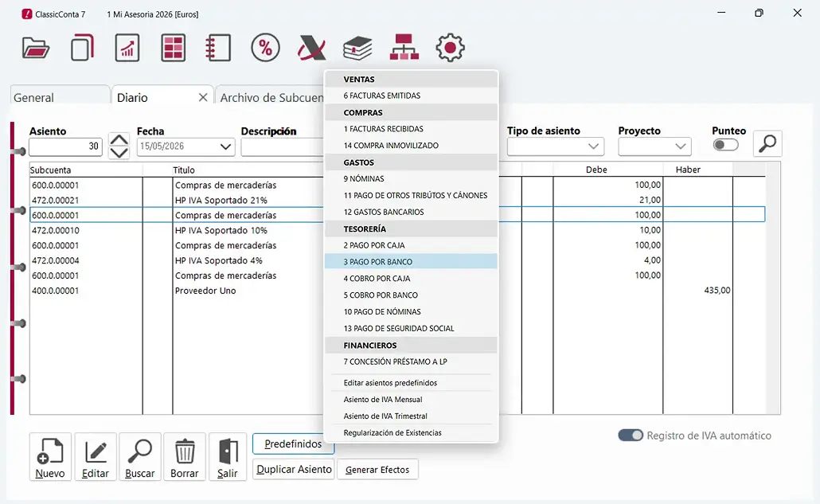Open the notebook diary toolbar icon
Screen dimensions: 820x504
[x=218, y=48]
